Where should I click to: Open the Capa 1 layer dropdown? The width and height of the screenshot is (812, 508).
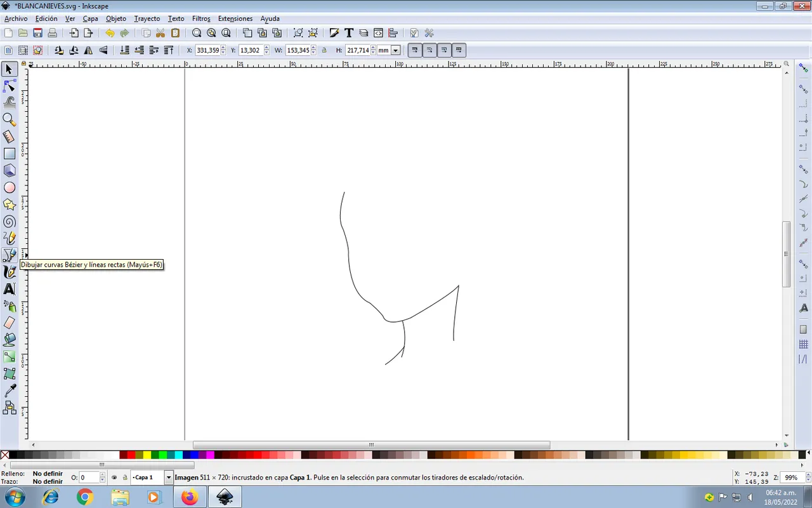(168, 478)
